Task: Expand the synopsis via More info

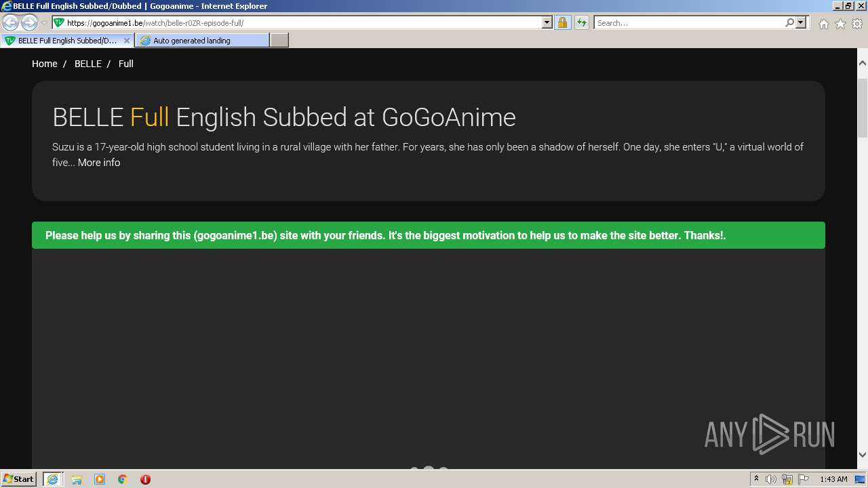Action: (99, 163)
